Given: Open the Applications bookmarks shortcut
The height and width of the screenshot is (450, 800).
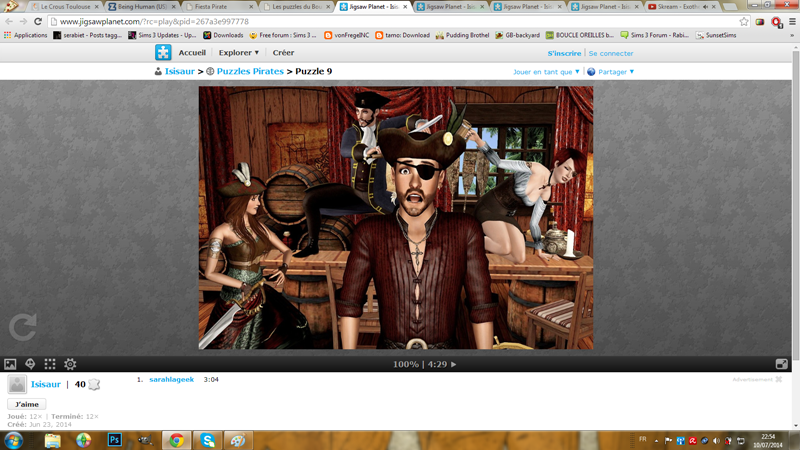Looking at the screenshot, I should (x=26, y=35).
